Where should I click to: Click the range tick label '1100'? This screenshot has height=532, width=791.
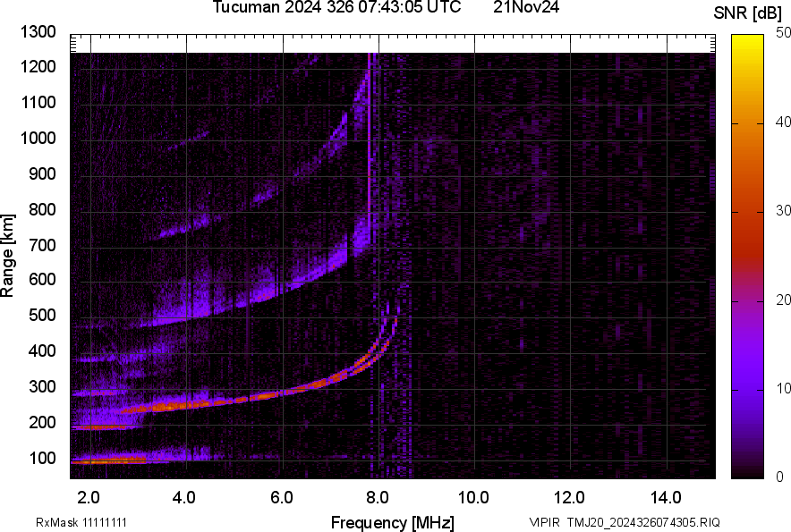click(38, 102)
